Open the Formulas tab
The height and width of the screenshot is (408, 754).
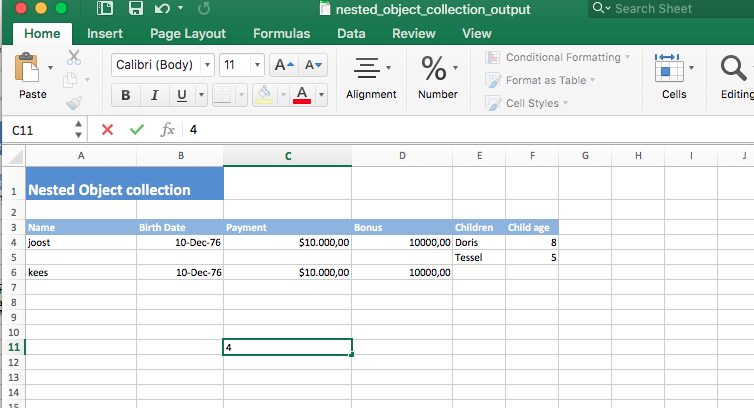tap(281, 34)
